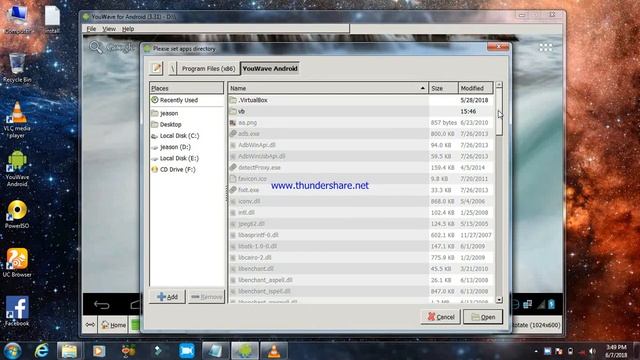Screen dimensions: 640x360
Task: Select jeason folder in Places
Action: pos(187,113)
